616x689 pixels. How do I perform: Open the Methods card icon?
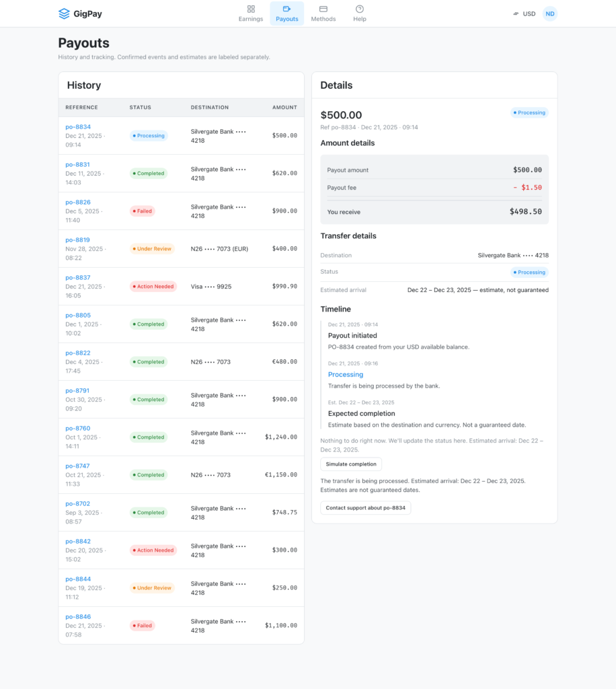click(x=323, y=9)
